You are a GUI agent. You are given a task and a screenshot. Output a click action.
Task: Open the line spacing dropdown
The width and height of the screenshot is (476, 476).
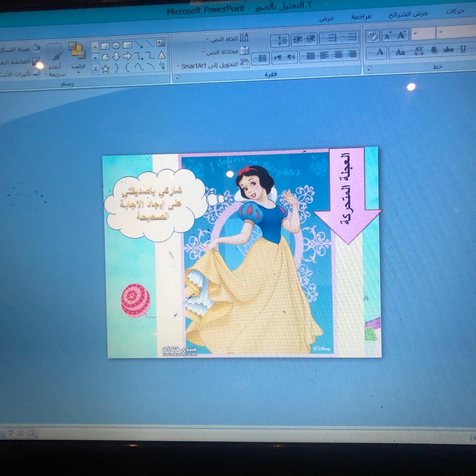280,40
